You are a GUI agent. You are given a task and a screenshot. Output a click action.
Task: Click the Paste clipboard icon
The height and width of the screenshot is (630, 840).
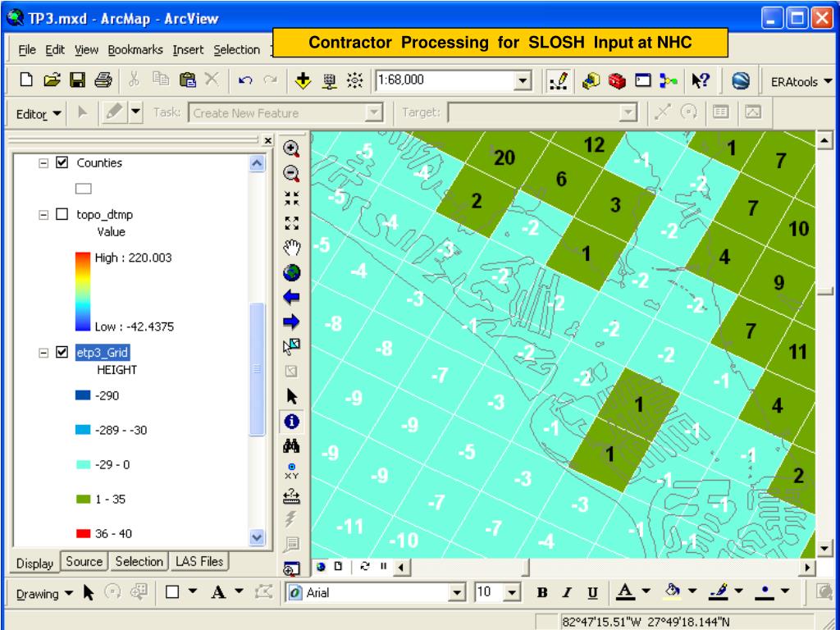click(x=187, y=80)
